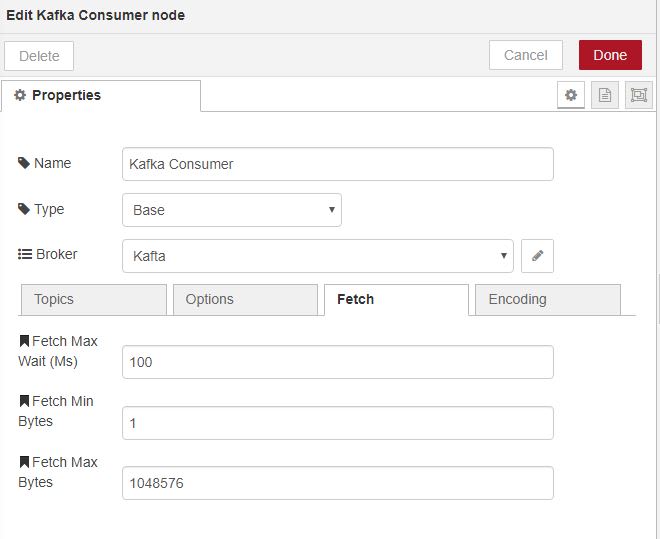Cancel editing the Kafka Consumer node
Viewport: 660px width, 539px height.
[526, 55]
